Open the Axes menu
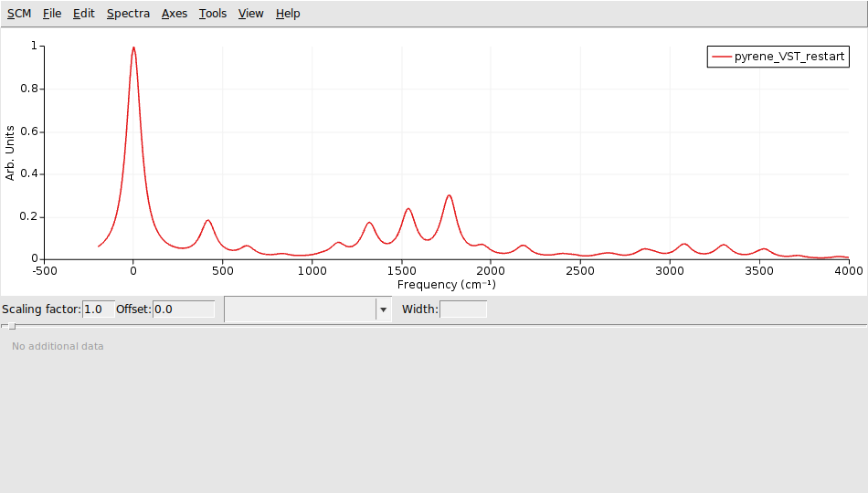 click(174, 14)
